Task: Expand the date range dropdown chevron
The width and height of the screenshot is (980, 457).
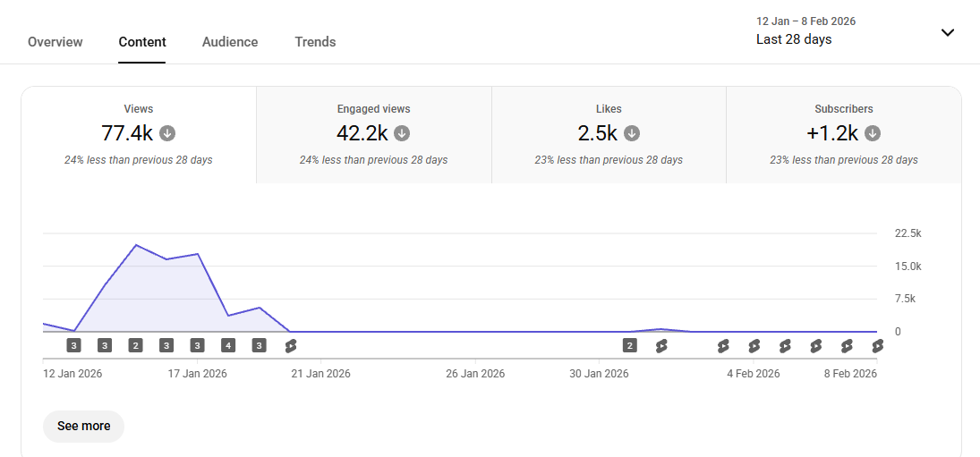Action: click(x=948, y=33)
